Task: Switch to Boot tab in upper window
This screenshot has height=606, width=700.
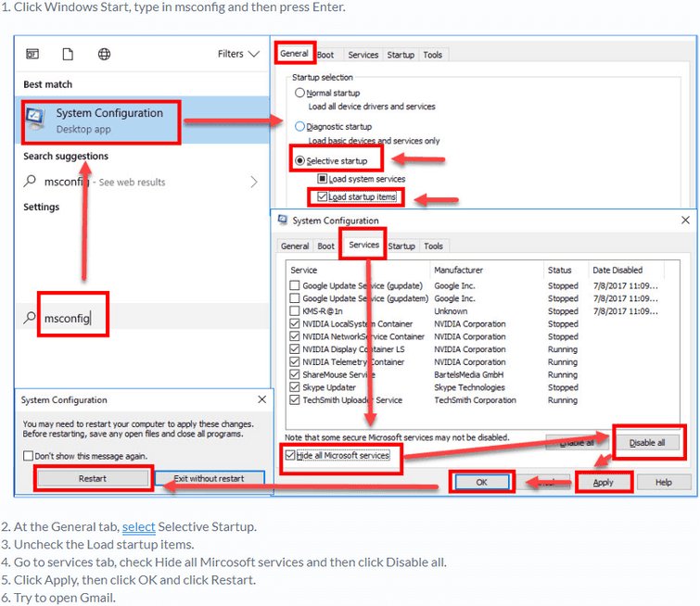Action: pos(325,55)
